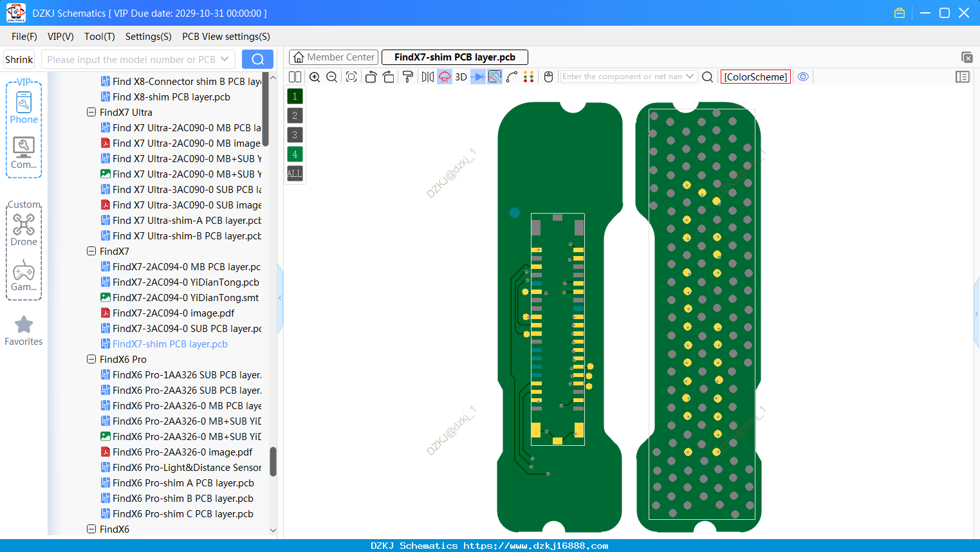Open the Settings(S) menu
The width and height of the screenshot is (980, 552).
149,37
